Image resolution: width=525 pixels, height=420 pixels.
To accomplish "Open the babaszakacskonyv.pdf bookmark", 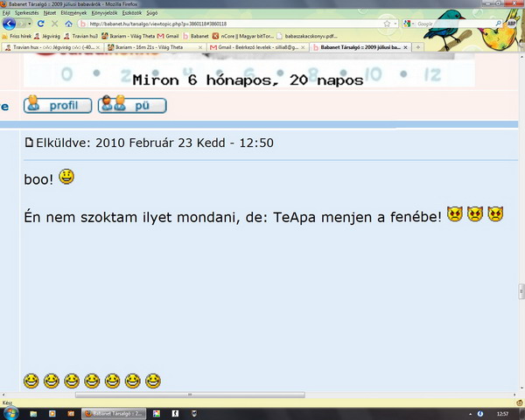I will tap(307, 36).
